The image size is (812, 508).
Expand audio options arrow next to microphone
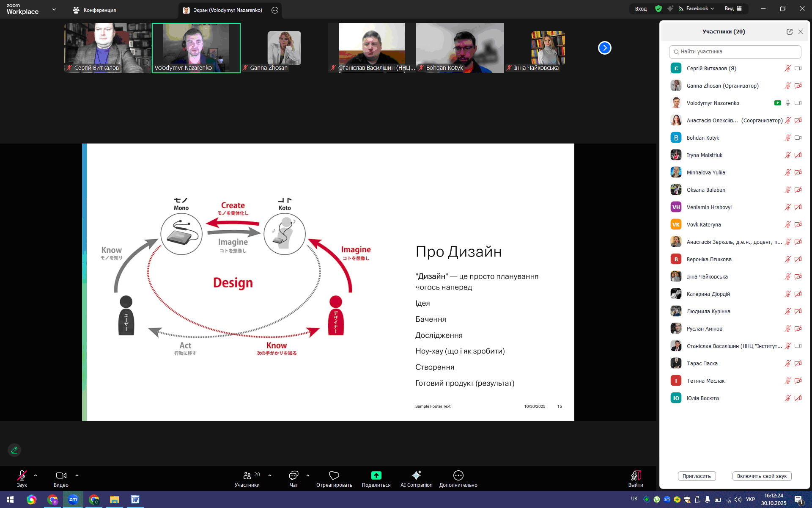(36, 475)
